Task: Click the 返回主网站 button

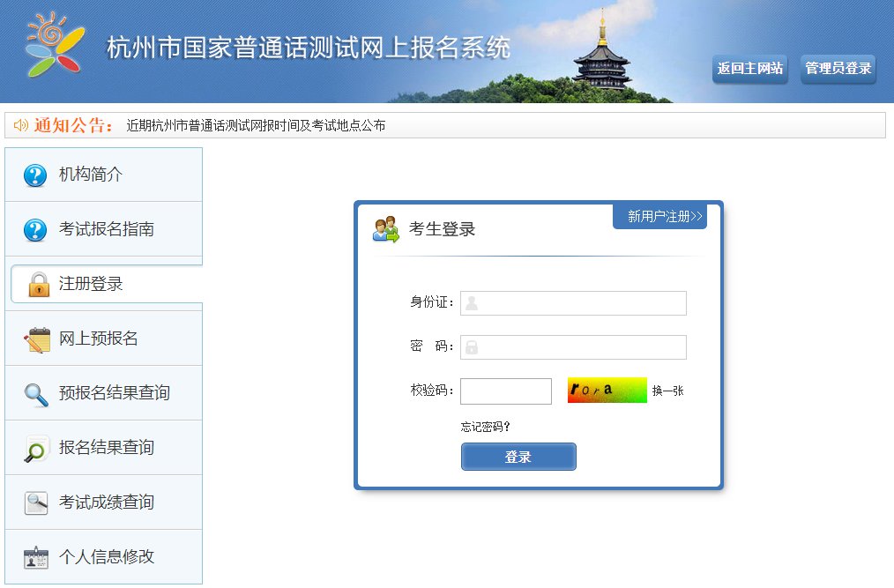Action: [x=749, y=69]
